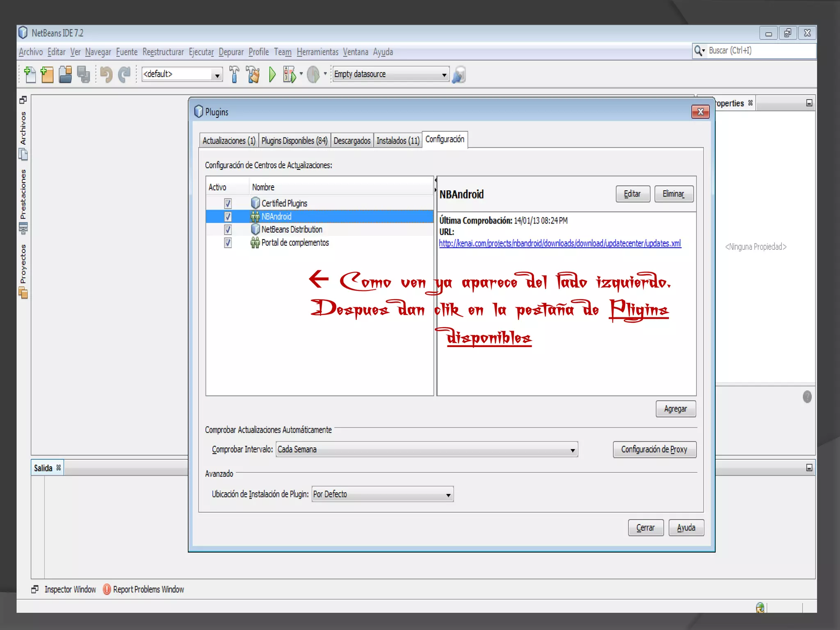Click in the Buscar search field
840x630 pixels.
click(x=759, y=51)
